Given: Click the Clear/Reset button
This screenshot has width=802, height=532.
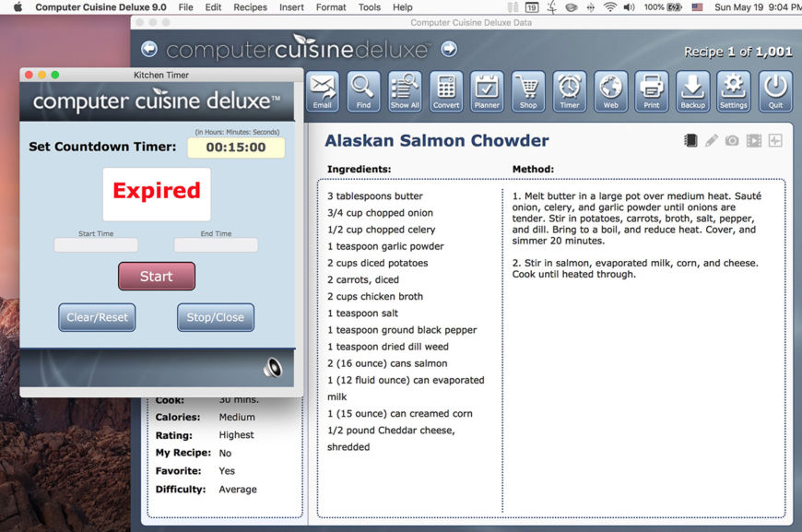Looking at the screenshot, I should tap(97, 317).
